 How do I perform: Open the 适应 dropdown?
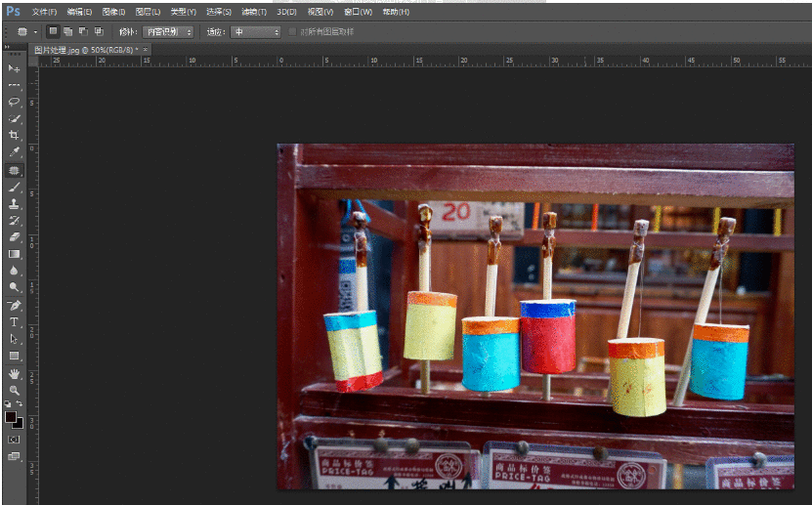click(255, 32)
